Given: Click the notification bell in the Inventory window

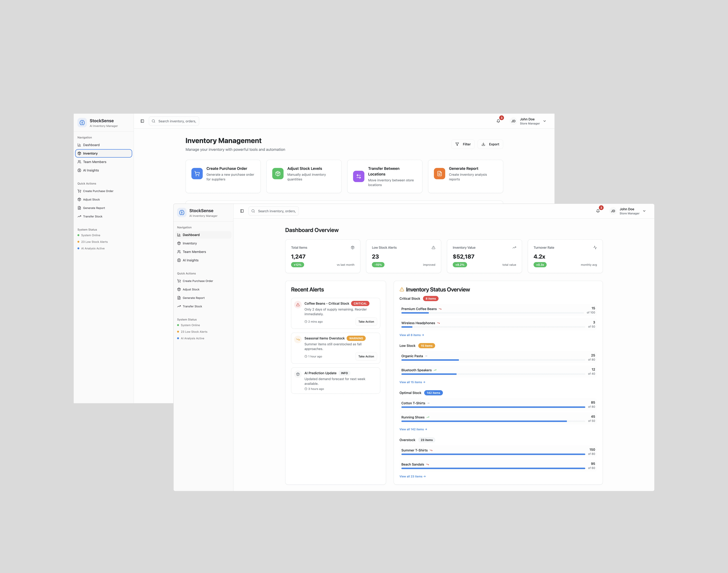Looking at the screenshot, I should [x=498, y=121].
